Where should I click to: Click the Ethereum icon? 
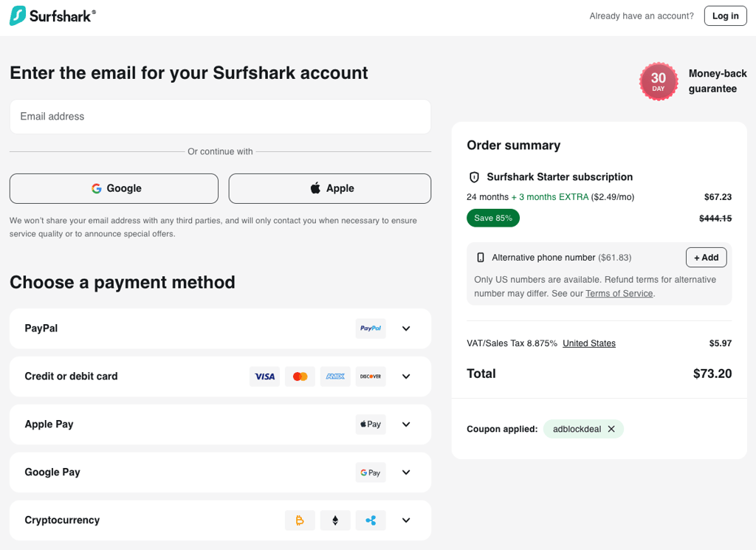point(335,520)
